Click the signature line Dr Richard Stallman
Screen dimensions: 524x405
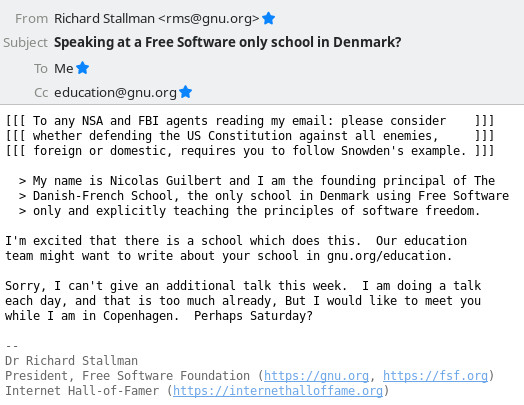click(72, 361)
